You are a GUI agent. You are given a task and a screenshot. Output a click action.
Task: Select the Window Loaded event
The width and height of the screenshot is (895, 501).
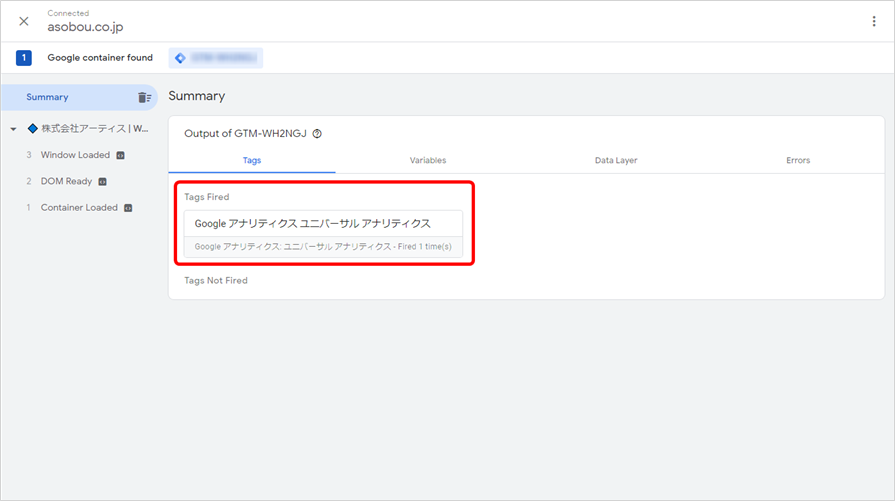(x=75, y=155)
